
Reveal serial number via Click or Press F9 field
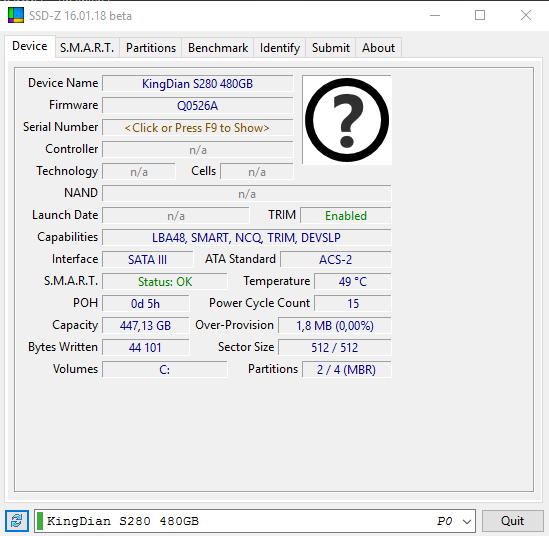(x=197, y=128)
